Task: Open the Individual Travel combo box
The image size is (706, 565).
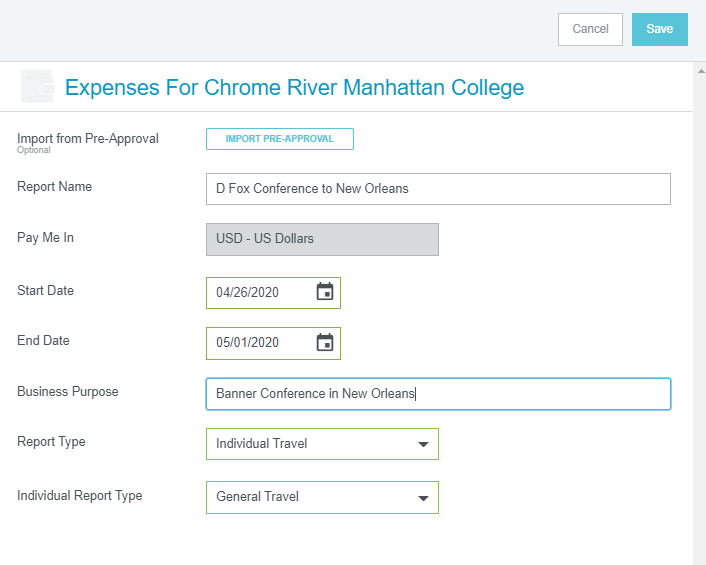Action: pos(322,444)
